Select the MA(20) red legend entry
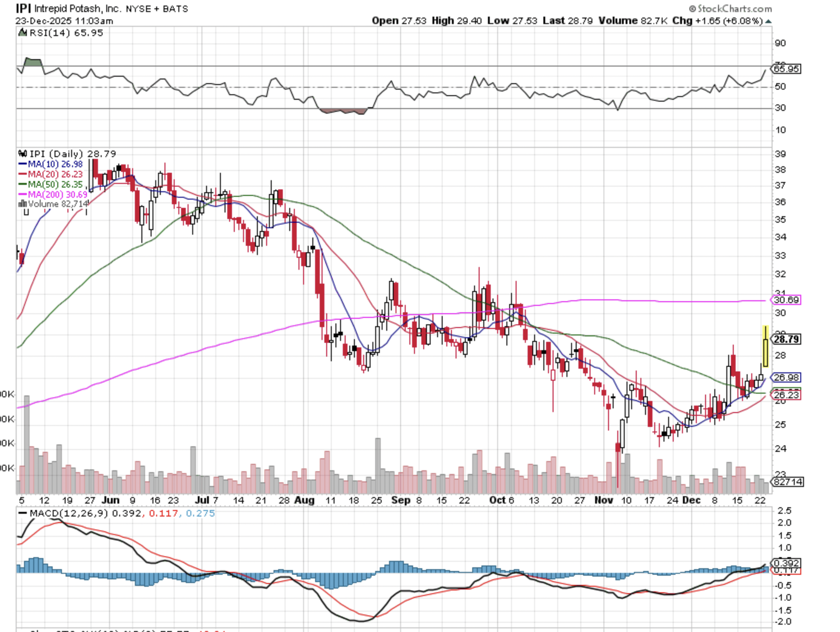The height and width of the screenshot is (632, 840). pos(51,175)
